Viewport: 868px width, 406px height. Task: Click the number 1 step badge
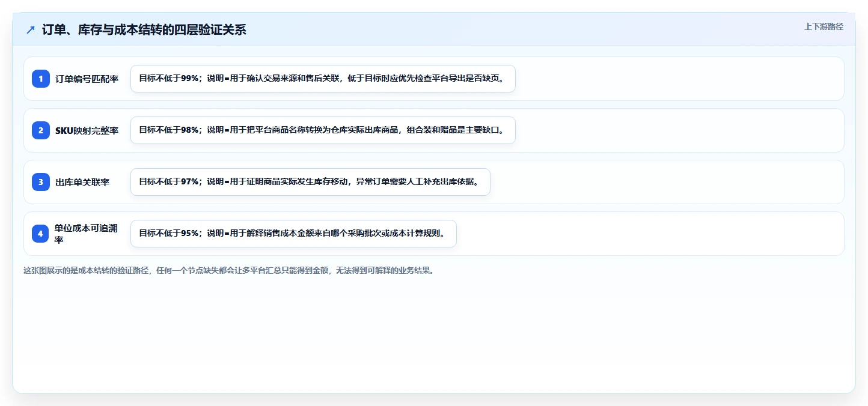[x=41, y=79]
